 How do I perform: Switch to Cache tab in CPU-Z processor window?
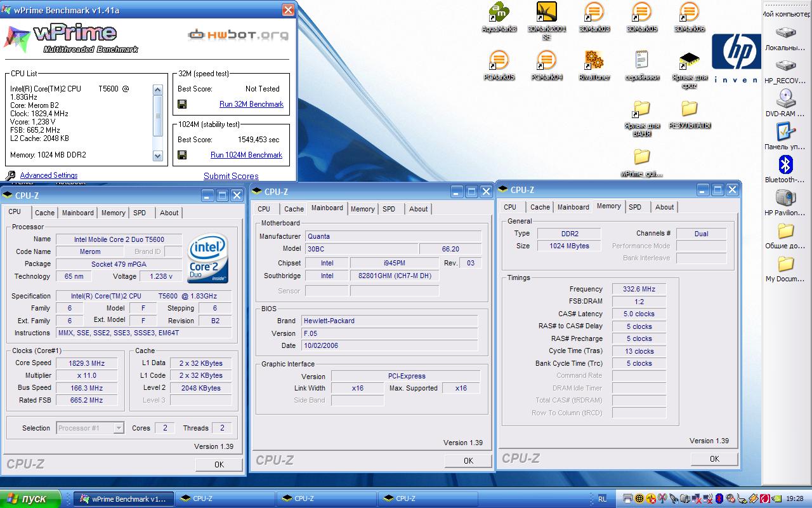pyautogui.click(x=45, y=213)
